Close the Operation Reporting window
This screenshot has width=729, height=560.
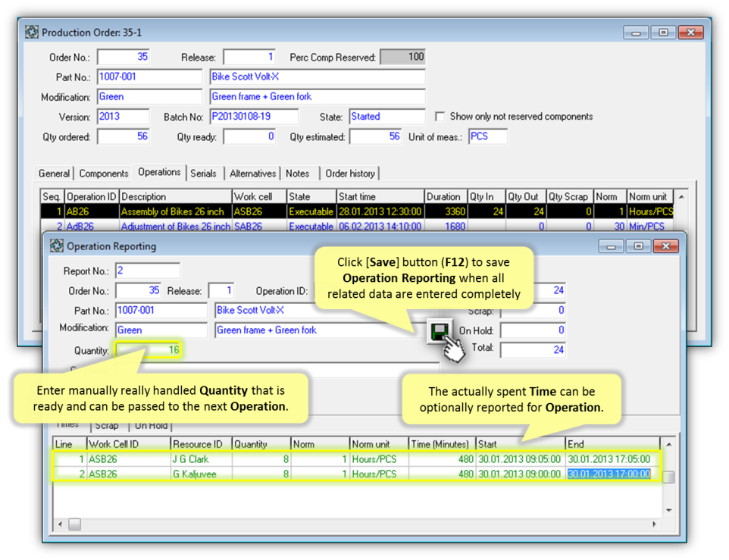point(666,246)
